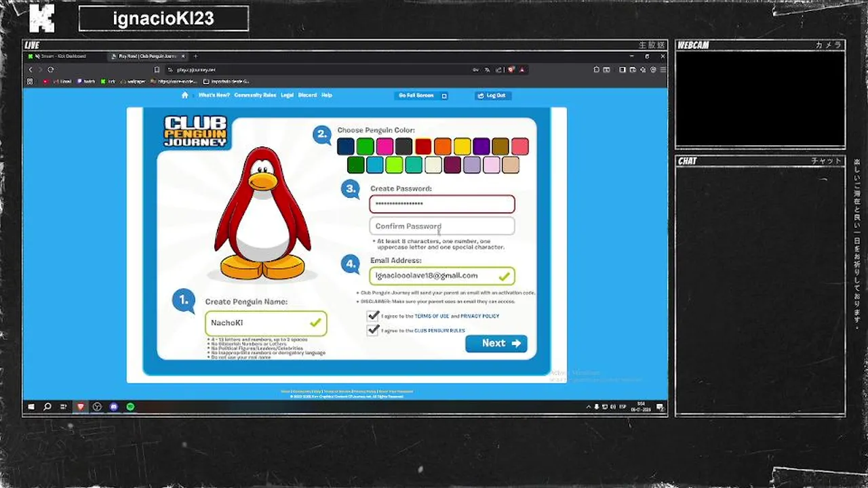868x488 pixels.
Task: Open a new browser tab
Action: (x=195, y=56)
